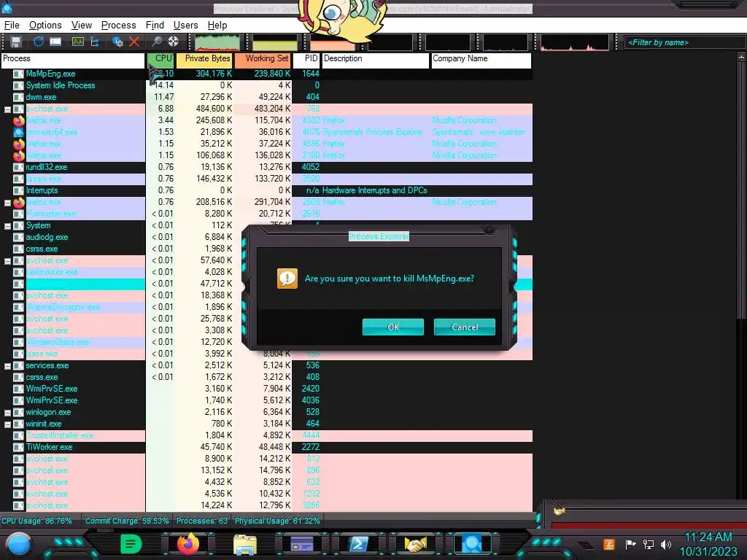Open the yellow commit history mini graph

[x=275, y=42]
